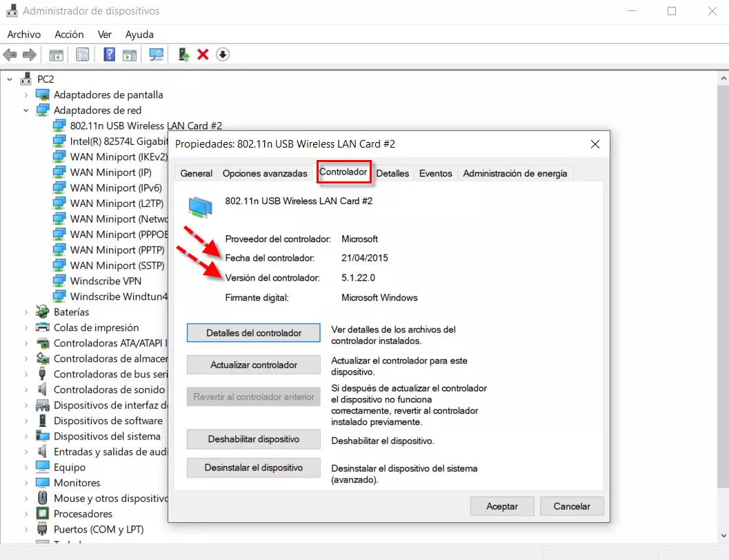Expand the Baterías category

(26, 312)
